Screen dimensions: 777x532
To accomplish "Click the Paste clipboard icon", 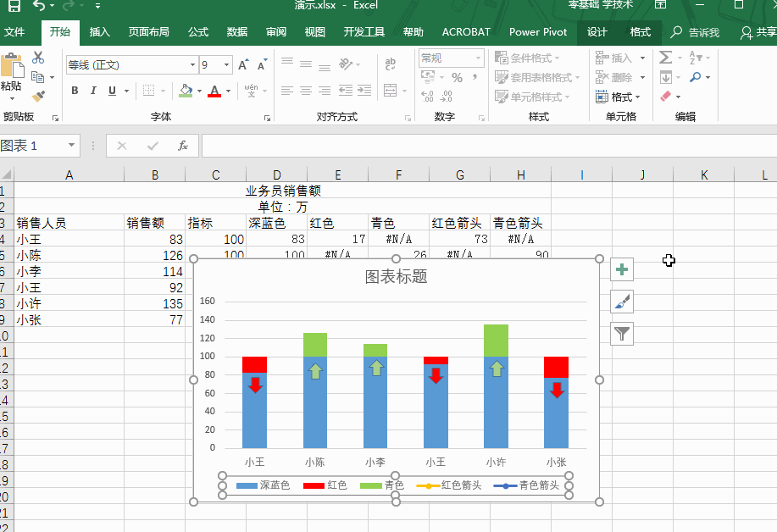I will click(x=12, y=65).
